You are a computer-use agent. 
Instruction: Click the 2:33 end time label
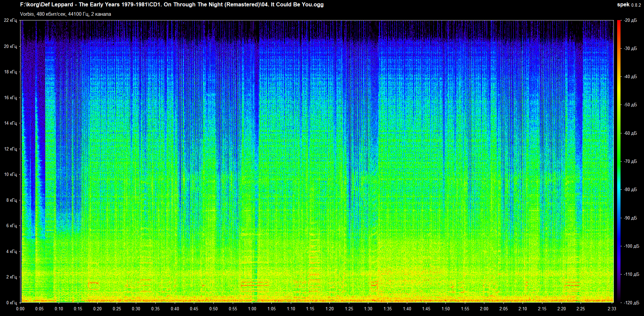612,309
